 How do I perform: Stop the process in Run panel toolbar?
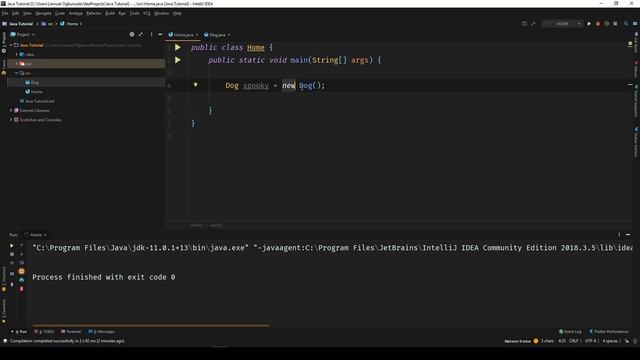12,254
